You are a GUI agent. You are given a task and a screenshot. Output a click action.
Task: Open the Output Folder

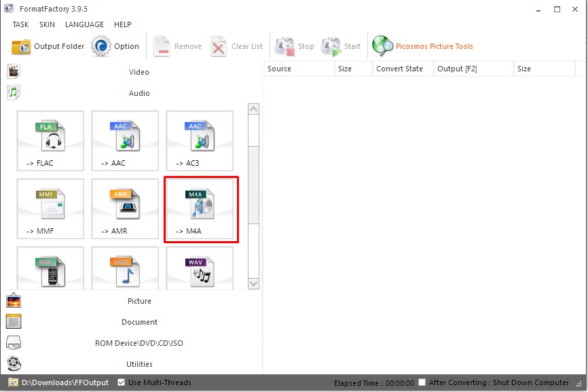coord(48,46)
